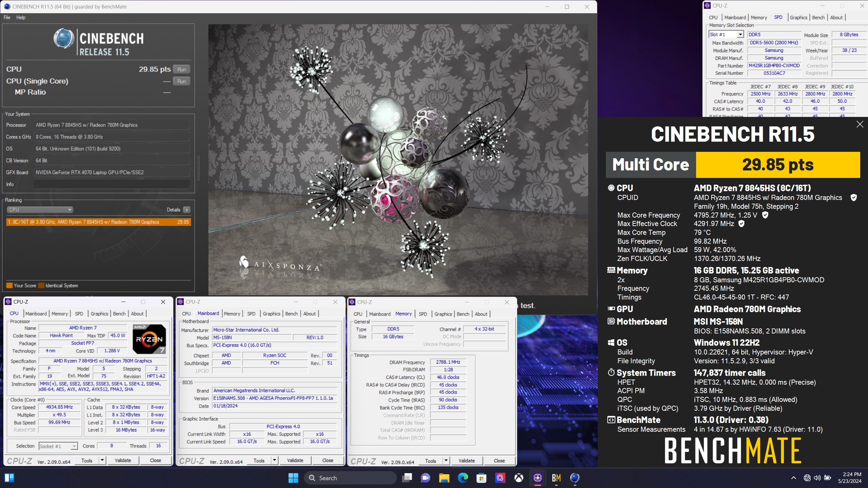Image resolution: width=868 pixels, height=488 pixels.
Task: Expand Tools arrow in first CPU-Z window
Action: [102, 460]
